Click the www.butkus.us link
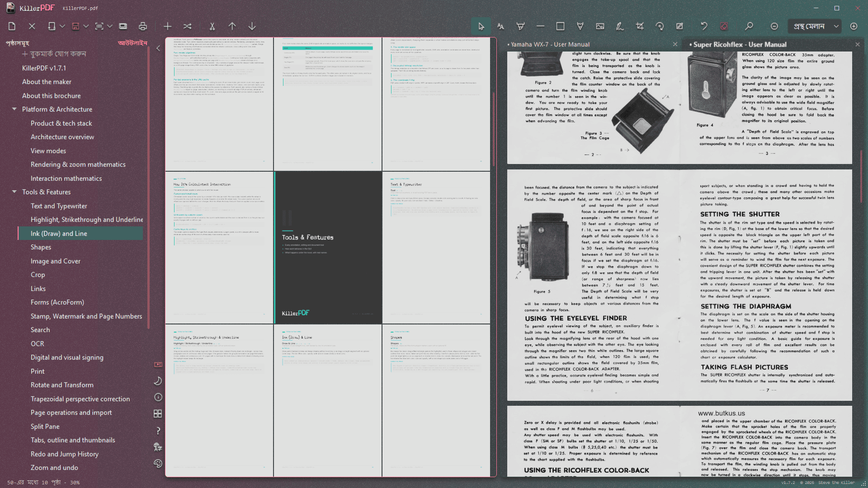The image size is (868, 488). (721, 413)
